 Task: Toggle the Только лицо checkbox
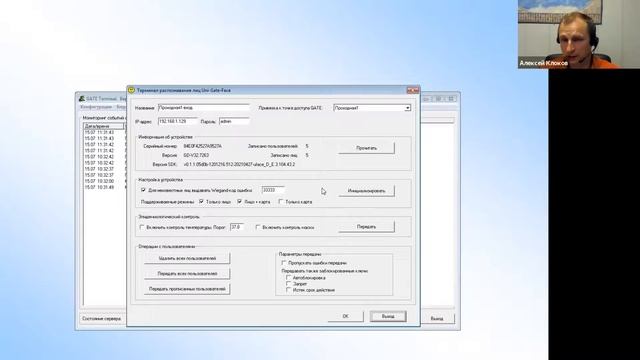[x=201, y=202]
